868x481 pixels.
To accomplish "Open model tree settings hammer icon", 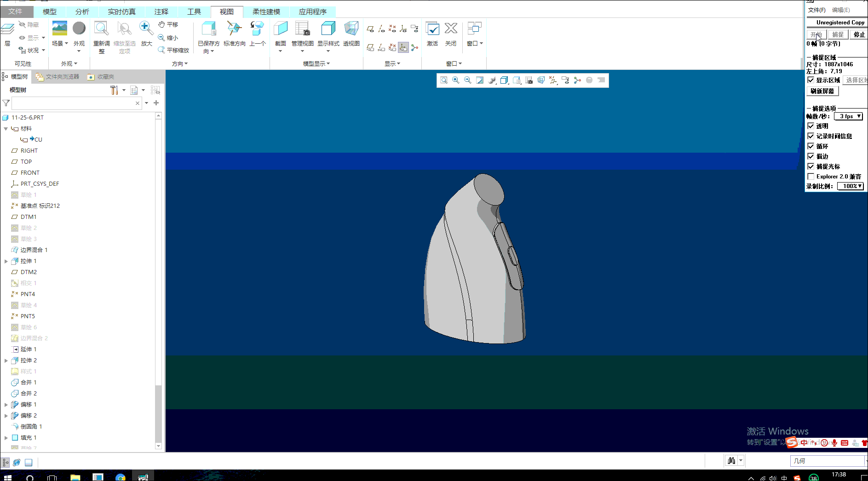I will [x=114, y=90].
